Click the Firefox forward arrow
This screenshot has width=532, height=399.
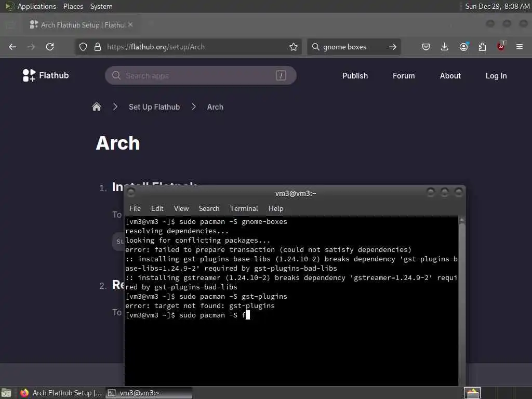pos(31,47)
